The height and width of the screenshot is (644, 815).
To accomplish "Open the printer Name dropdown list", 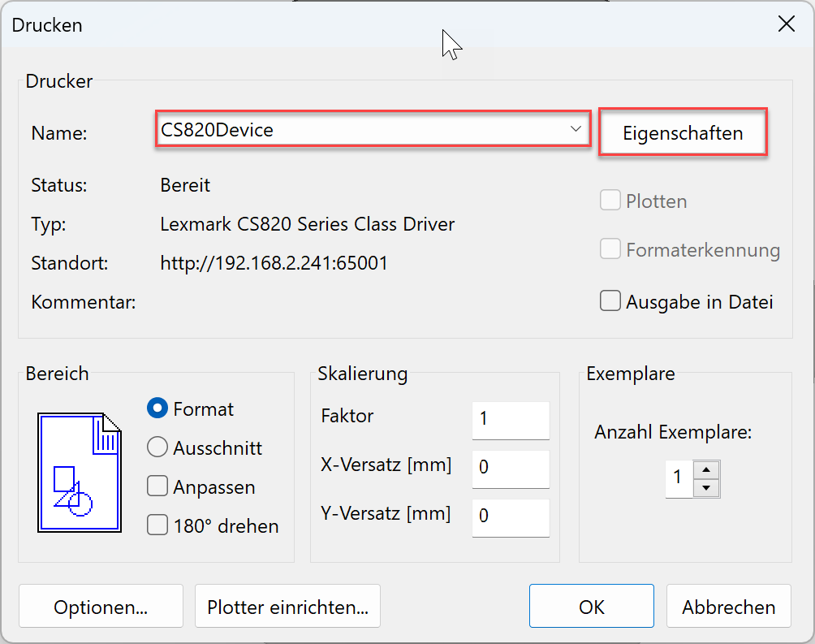I will point(372,130).
